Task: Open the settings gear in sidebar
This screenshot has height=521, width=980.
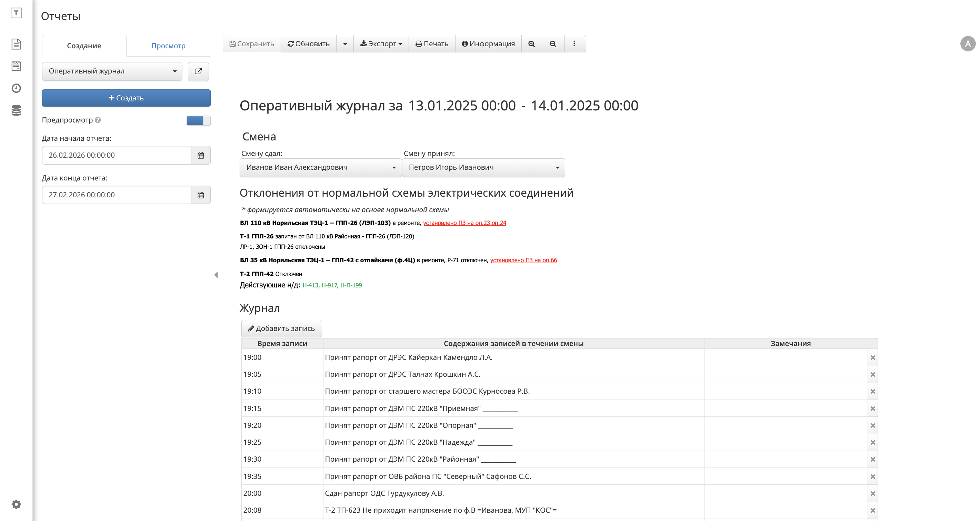Action: [16, 504]
